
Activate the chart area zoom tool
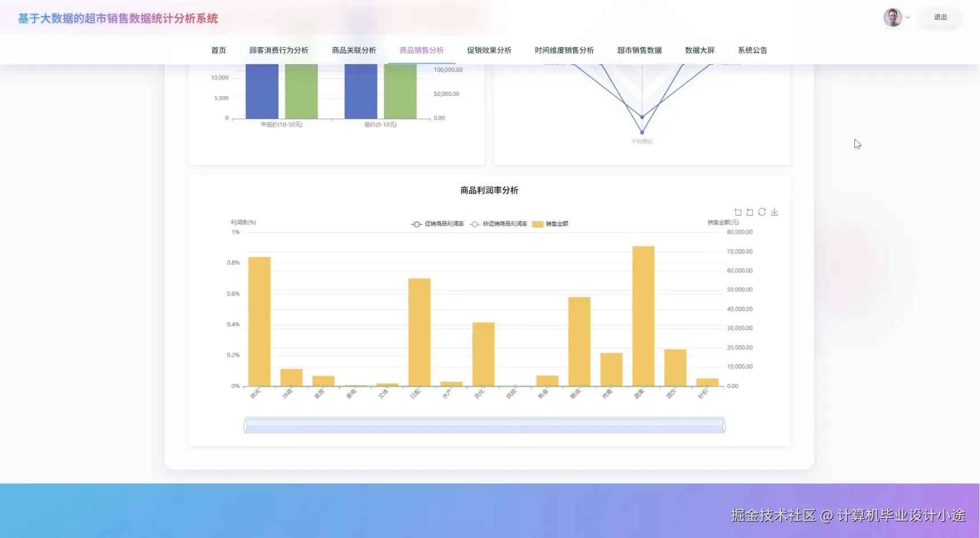coord(738,212)
